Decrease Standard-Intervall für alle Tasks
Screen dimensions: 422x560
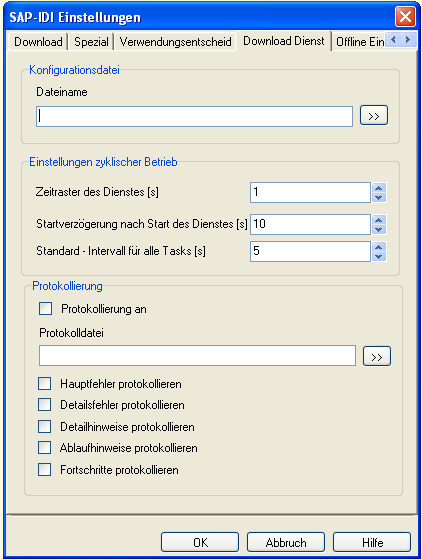pos(379,256)
